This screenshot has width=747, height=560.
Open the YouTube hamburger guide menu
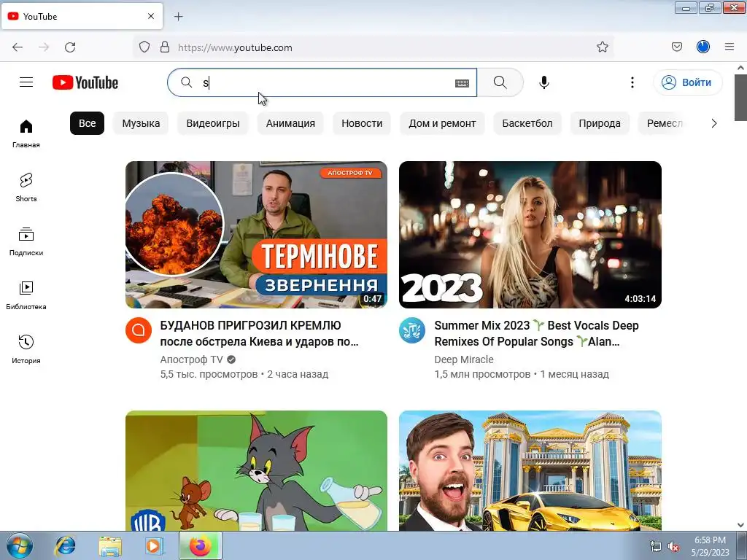26,82
